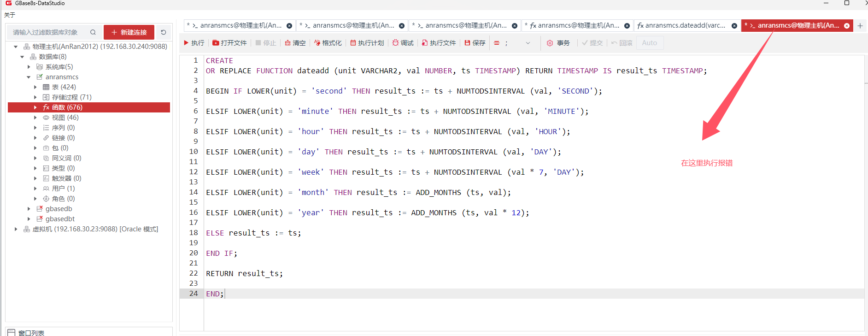Screen dimensions: 868x336
Task: Select the 表 (424) tree item
Action: (x=64, y=87)
